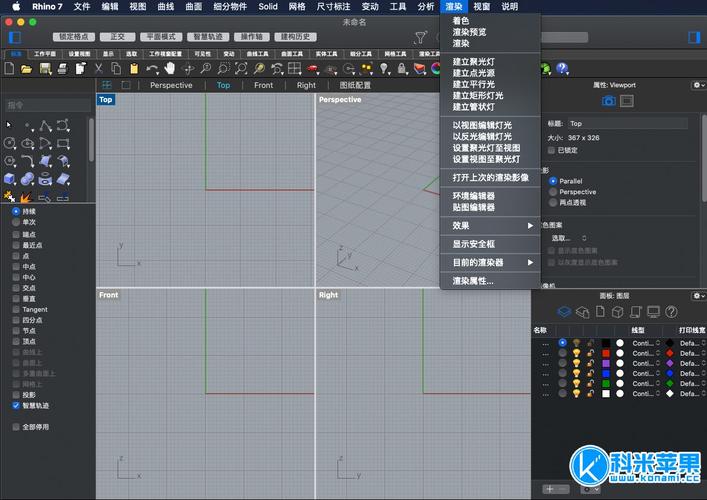Image resolution: width=707 pixels, height=500 pixels.
Task: Expand the 目前的渲染器 submenu
Action: (490, 262)
